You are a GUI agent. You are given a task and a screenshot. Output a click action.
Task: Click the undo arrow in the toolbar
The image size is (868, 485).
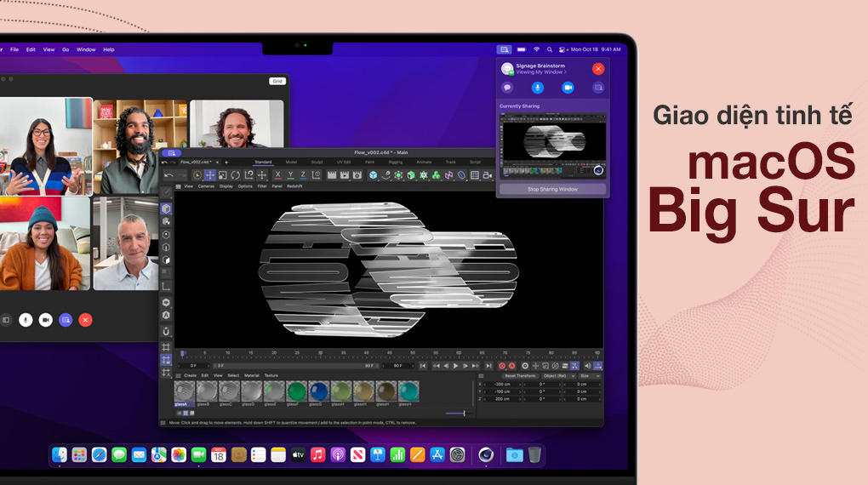click(x=168, y=175)
